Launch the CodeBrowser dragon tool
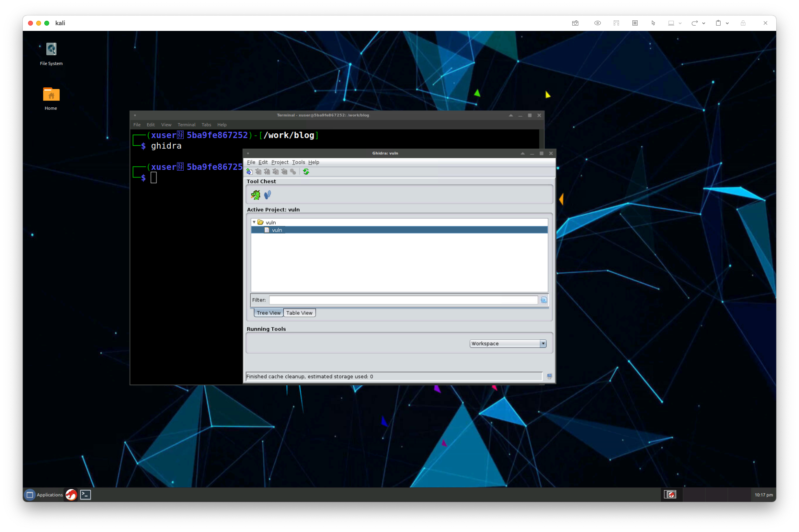799x532 pixels. (255, 195)
